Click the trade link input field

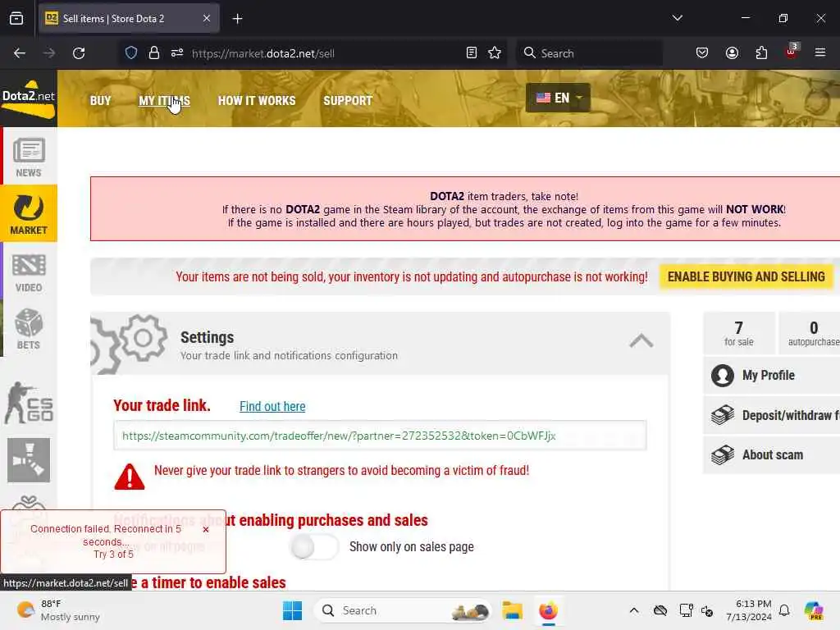pos(380,436)
